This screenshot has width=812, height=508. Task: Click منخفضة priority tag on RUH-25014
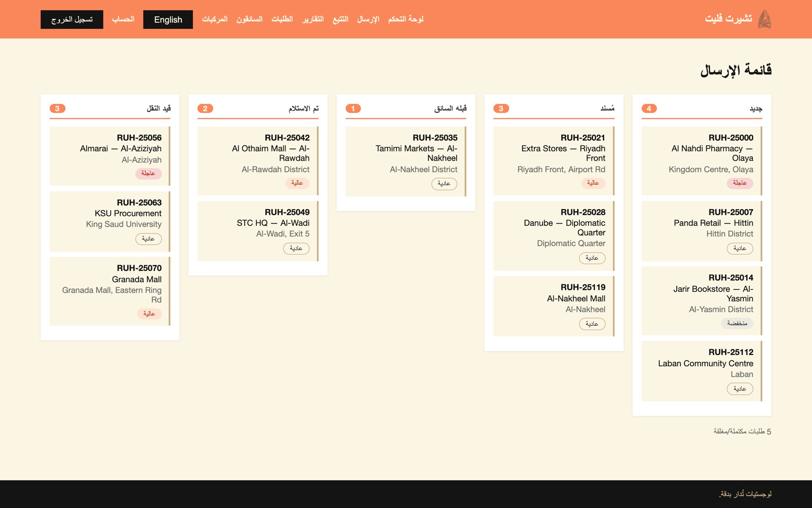click(x=737, y=323)
